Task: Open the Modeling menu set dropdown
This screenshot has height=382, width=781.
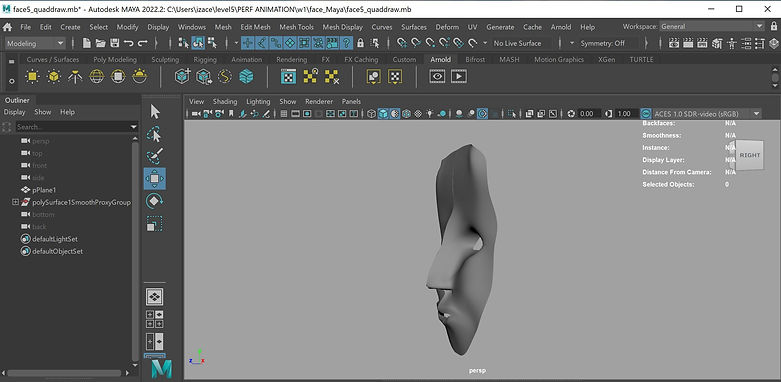Action: tap(35, 43)
